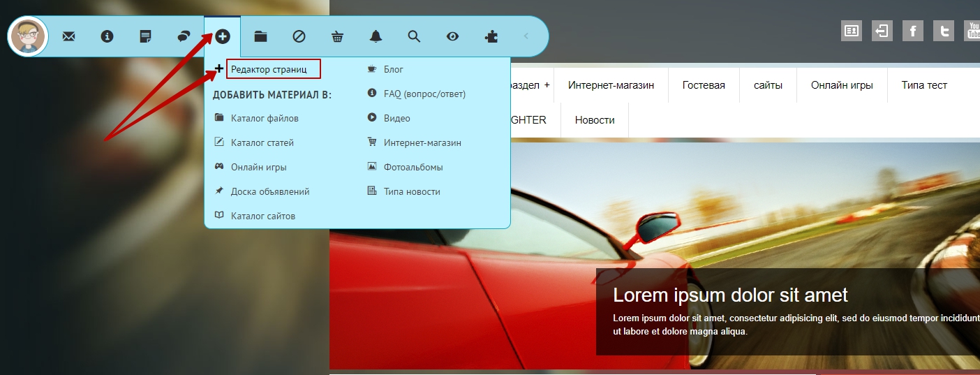Open the puzzle piece modules icon
Image resolution: width=980 pixels, height=375 pixels.
pos(491,36)
